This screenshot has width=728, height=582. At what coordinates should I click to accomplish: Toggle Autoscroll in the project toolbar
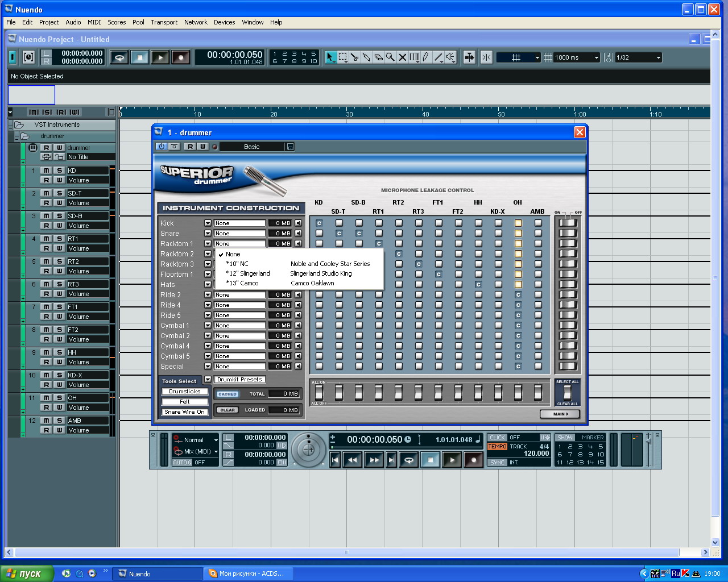[469, 57]
